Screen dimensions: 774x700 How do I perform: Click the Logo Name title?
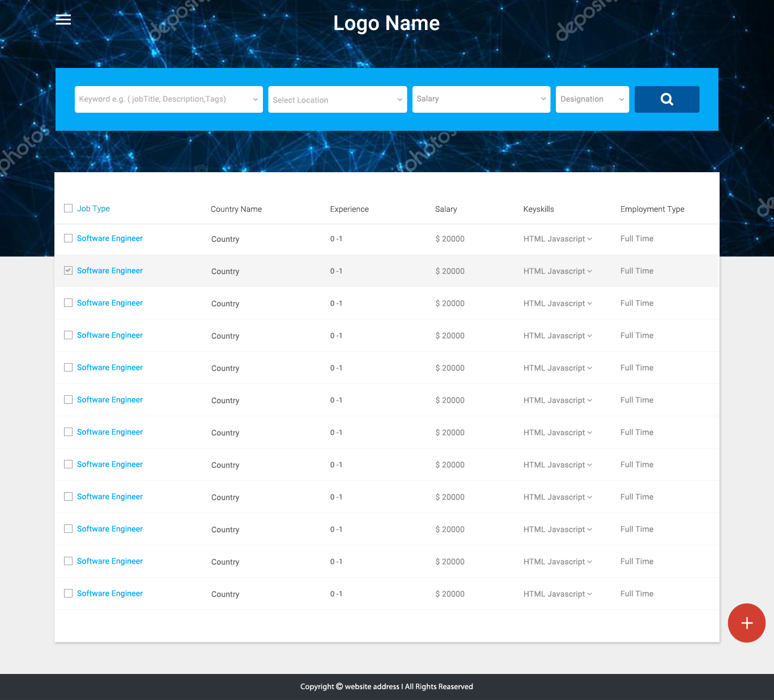tap(386, 23)
